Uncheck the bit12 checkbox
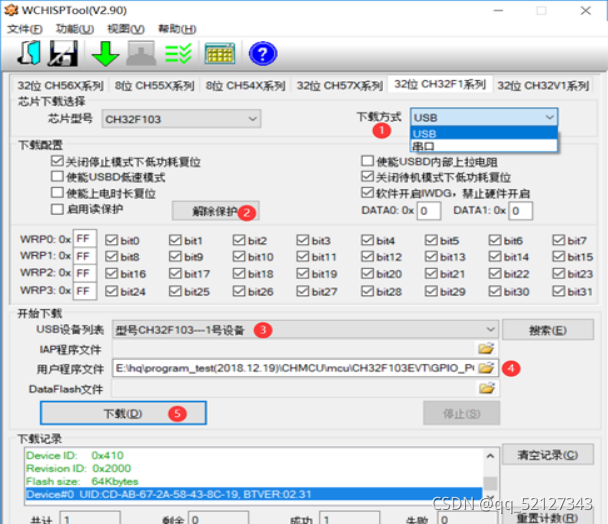Viewport: 608px width, 524px height. [x=367, y=256]
